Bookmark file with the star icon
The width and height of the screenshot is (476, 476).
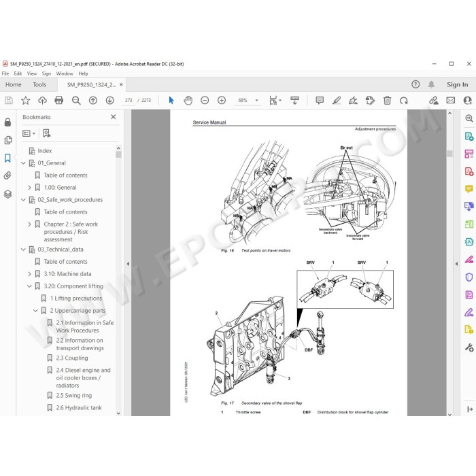tap(26, 100)
